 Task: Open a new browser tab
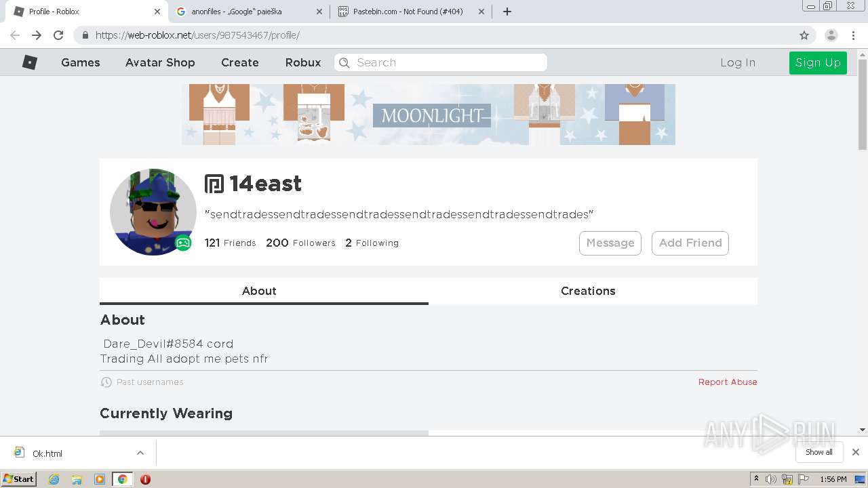(x=507, y=12)
